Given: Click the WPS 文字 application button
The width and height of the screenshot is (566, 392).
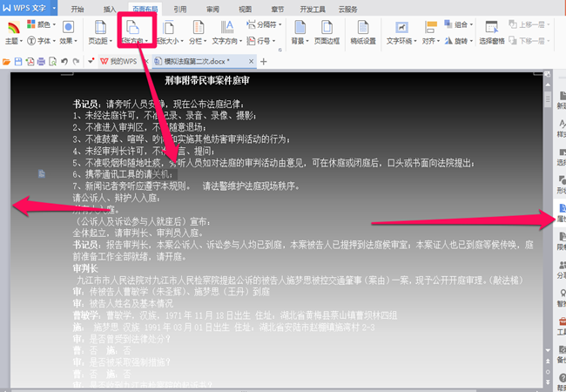Looking at the screenshot, I should click(x=25, y=8).
